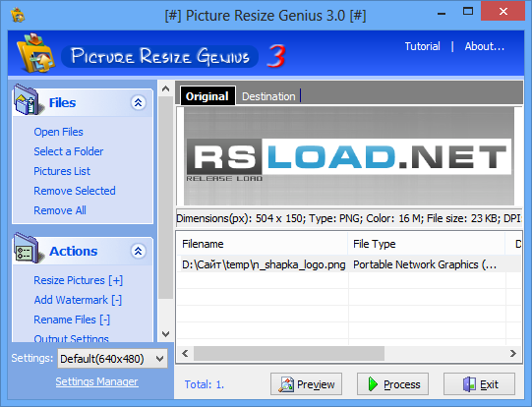Collapse the Files panel with the chevron
Screen dimensions: 532x407
click(138, 102)
